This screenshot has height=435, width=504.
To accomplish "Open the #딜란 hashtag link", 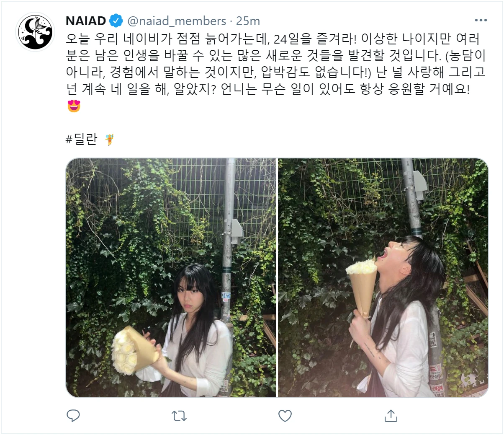I will pyautogui.click(x=82, y=140).
